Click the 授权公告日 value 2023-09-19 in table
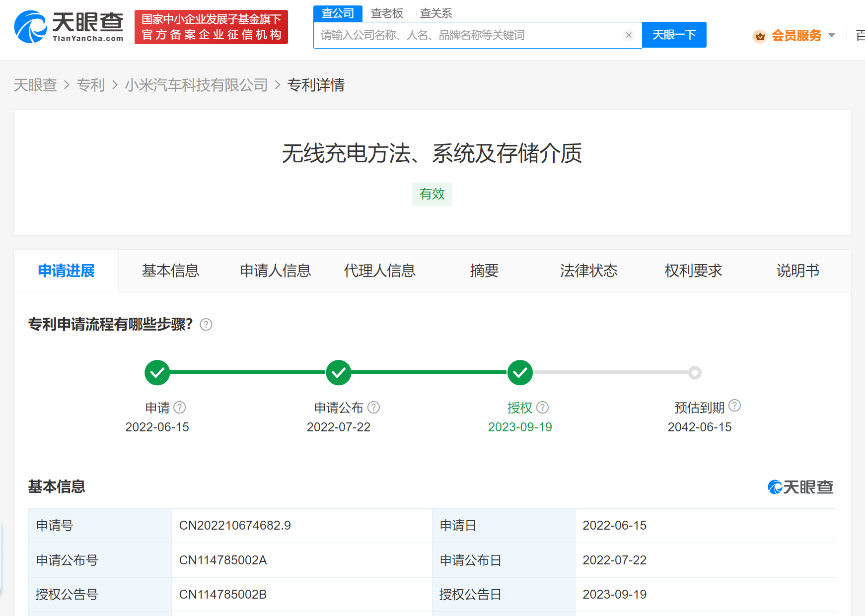865x616 pixels. point(615,594)
